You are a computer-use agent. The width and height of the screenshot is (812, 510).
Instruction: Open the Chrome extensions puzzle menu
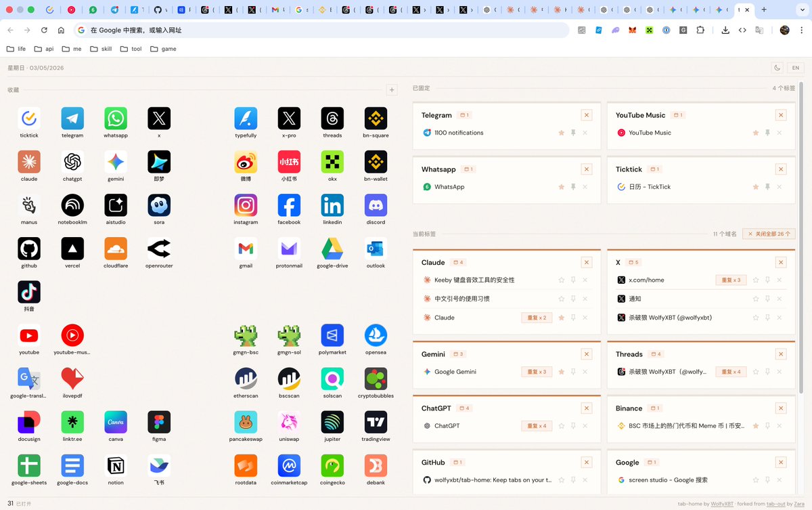point(700,30)
